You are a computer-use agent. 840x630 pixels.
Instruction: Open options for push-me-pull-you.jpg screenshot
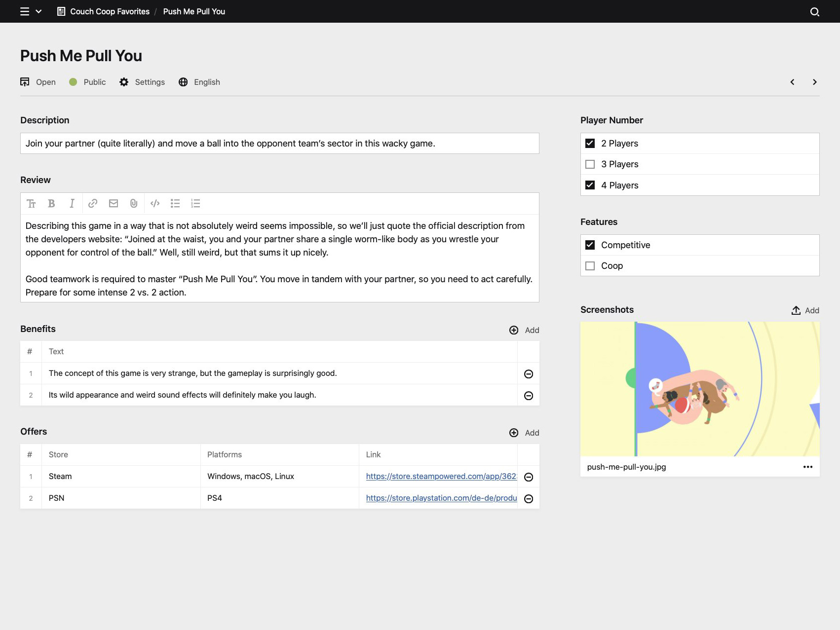coord(807,467)
